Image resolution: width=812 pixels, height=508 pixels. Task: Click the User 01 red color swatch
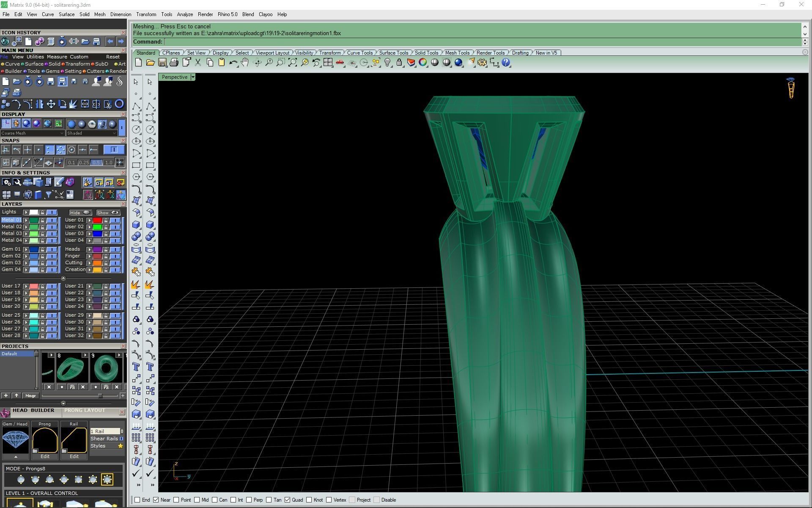(x=97, y=220)
